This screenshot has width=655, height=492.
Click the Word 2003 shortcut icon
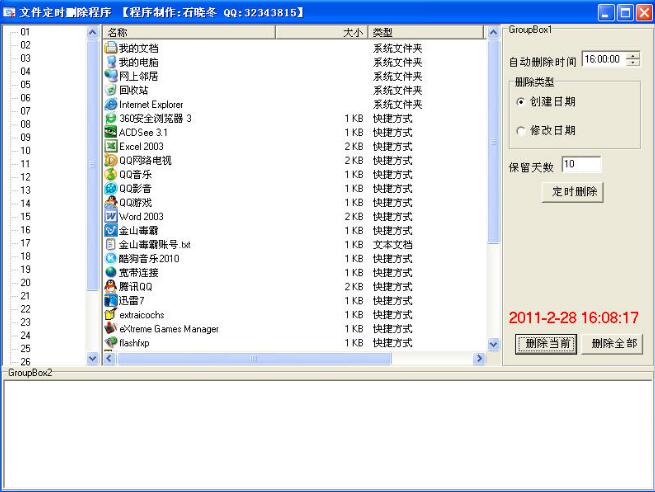click(x=111, y=216)
